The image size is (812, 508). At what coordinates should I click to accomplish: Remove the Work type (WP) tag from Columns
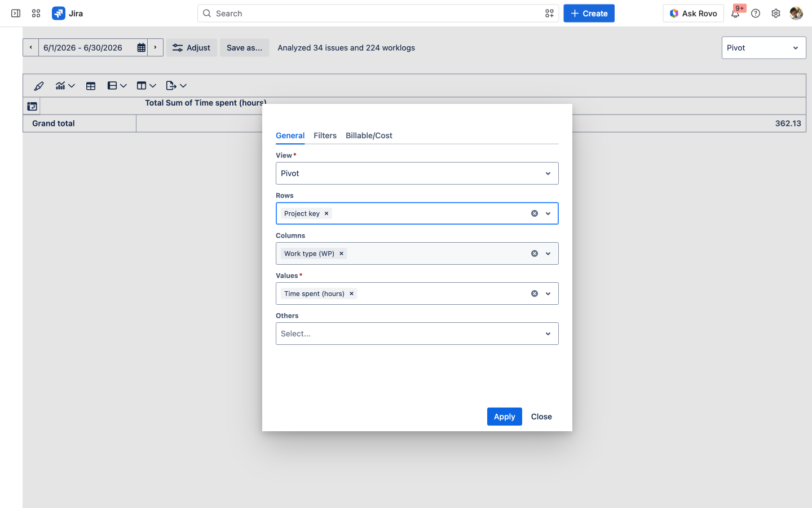click(341, 253)
